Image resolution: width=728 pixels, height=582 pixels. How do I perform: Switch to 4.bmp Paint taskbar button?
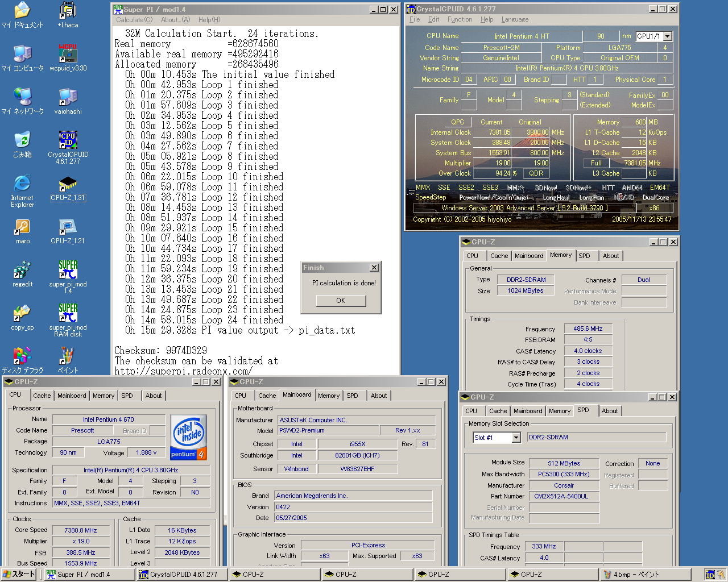tap(646, 575)
